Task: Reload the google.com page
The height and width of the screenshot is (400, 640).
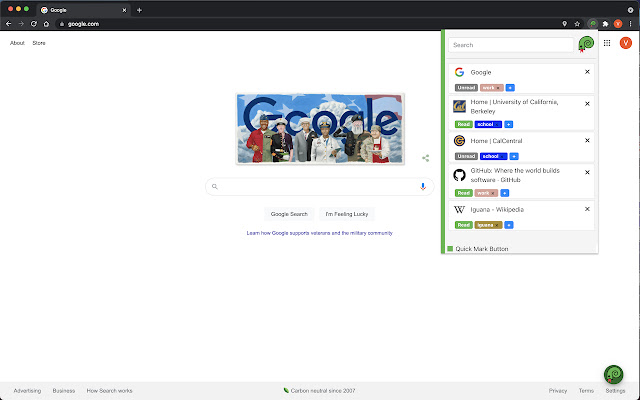Action: (x=34, y=24)
